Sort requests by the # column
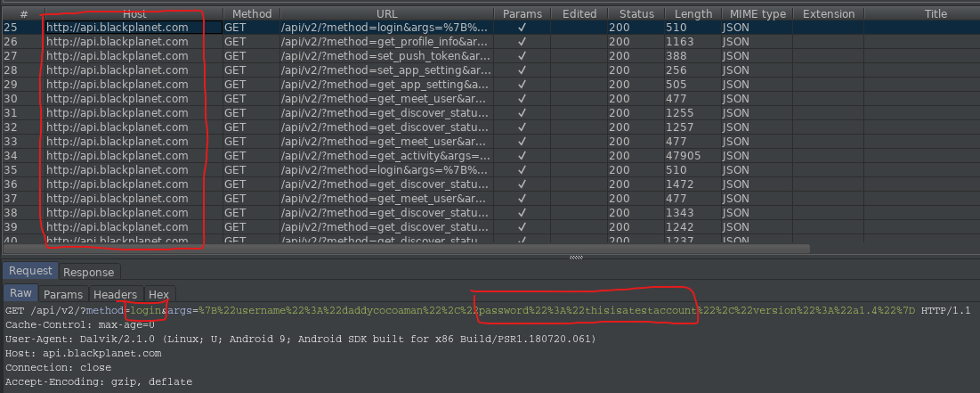The width and height of the screenshot is (980, 393). [23, 14]
